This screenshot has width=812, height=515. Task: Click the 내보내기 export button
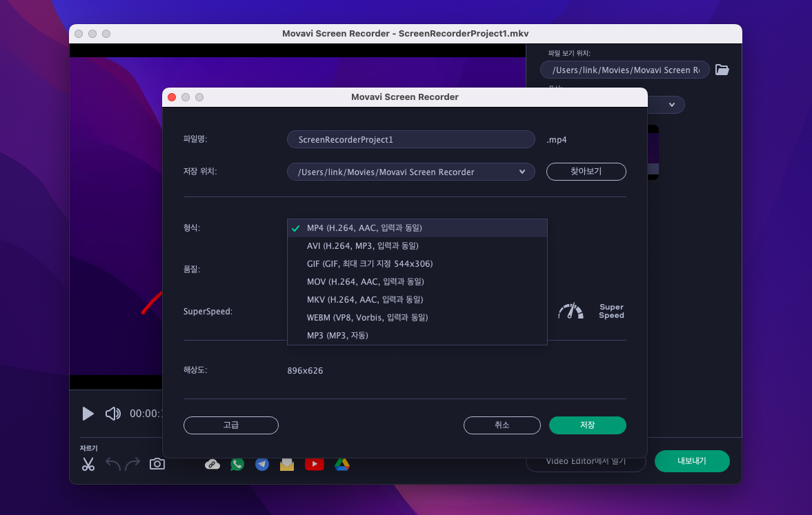coord(692,461)
